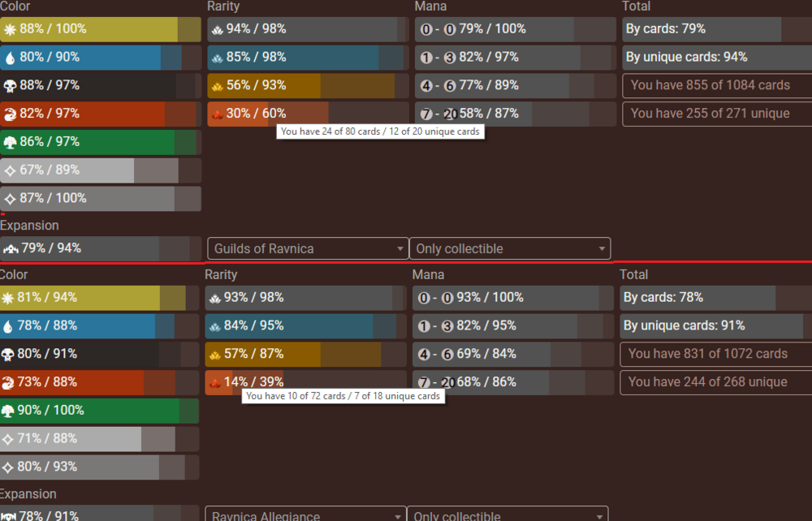The image size is (812, 521).
Task: Click the uncommon rarity bar showing 85% / 98%
Action: pos(307,58)
